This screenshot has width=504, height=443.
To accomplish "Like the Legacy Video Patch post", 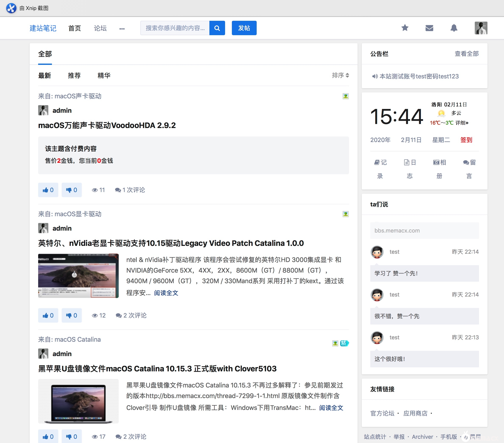I will 48,315.
